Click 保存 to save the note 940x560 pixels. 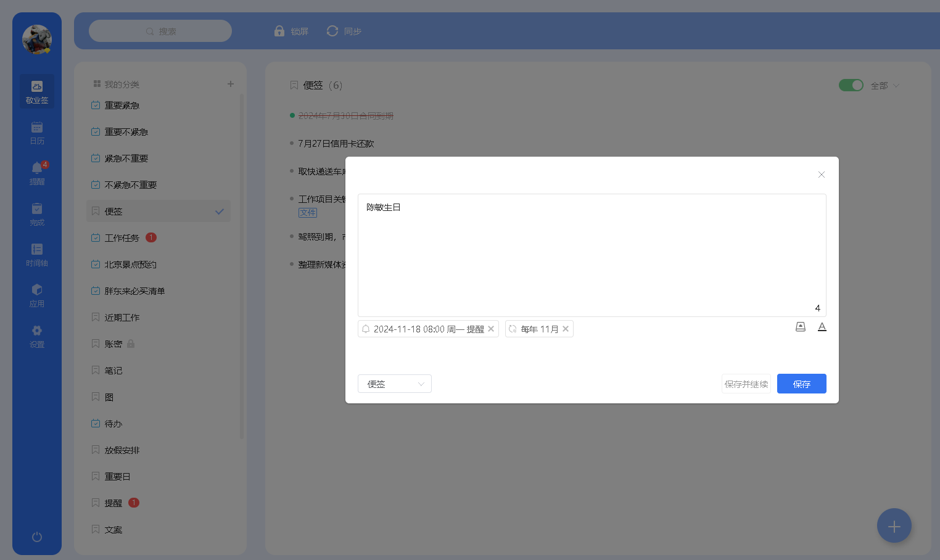[802, 384]
